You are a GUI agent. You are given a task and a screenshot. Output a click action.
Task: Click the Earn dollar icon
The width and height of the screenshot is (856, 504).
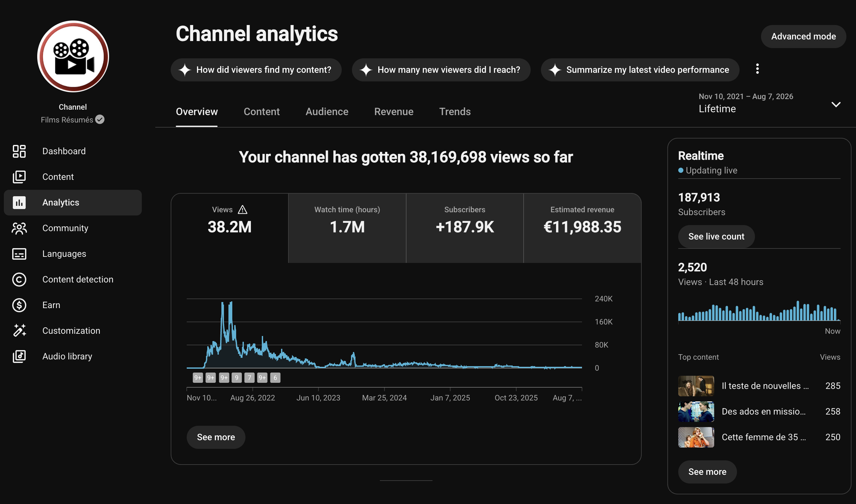[x=19, y=305]
